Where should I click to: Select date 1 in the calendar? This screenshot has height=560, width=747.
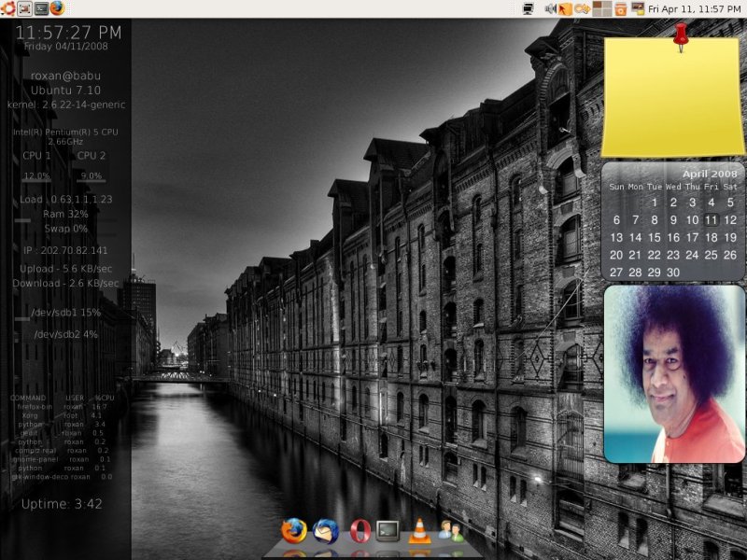tap(655, 203)
